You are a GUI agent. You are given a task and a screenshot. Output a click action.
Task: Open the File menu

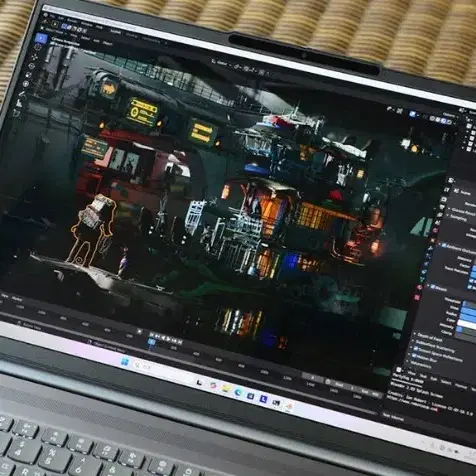pyautogui.click(x=52, y=15)
